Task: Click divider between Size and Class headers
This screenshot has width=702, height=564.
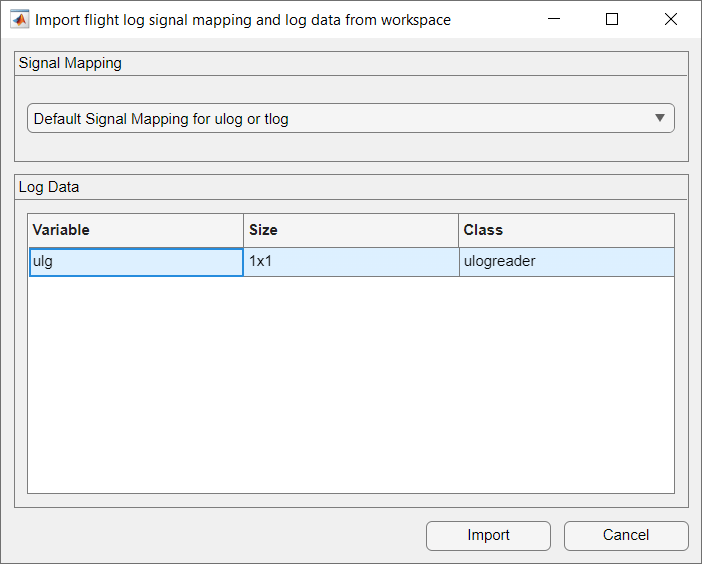Action: pyautogui.click(x=459, y=230)
